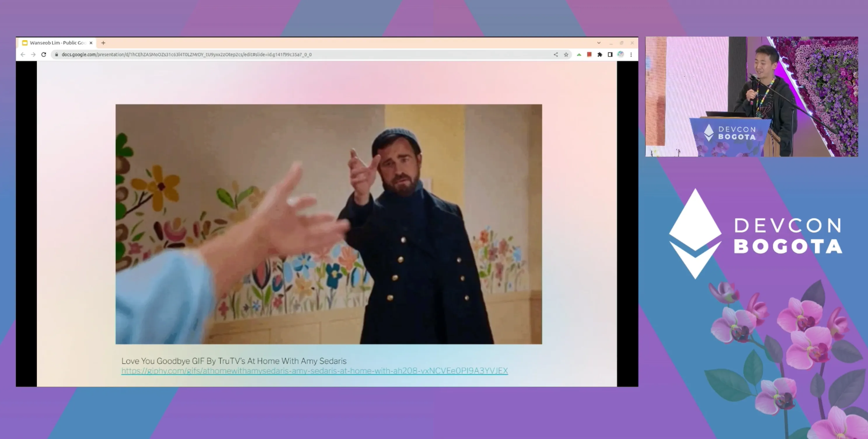Expand the tab search chevron
This screenshot has height=439, width=868.
[x=599, y=43]
